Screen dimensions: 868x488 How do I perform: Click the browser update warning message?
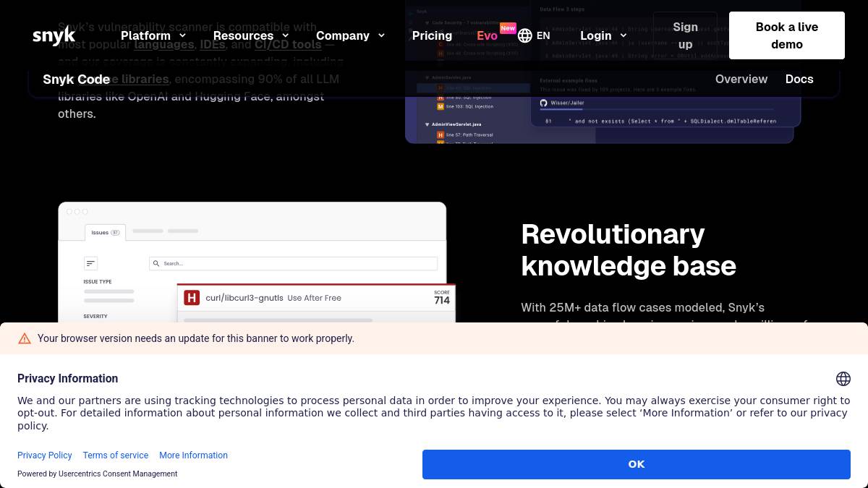(x=196, y=338)
